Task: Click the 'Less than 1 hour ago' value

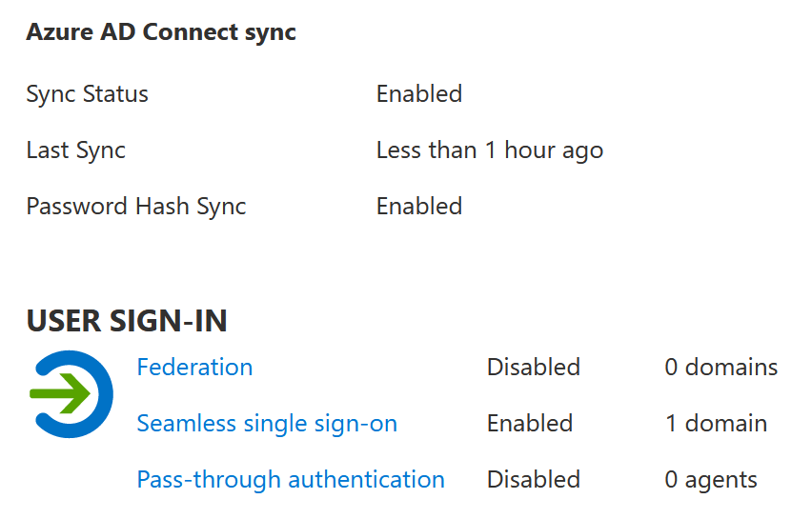Action: 490,151
